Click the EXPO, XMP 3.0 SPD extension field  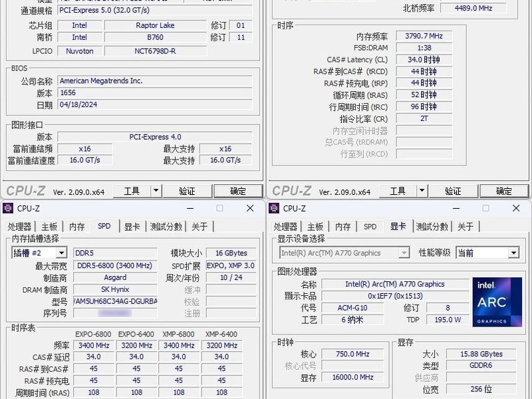tap(231, 265)
